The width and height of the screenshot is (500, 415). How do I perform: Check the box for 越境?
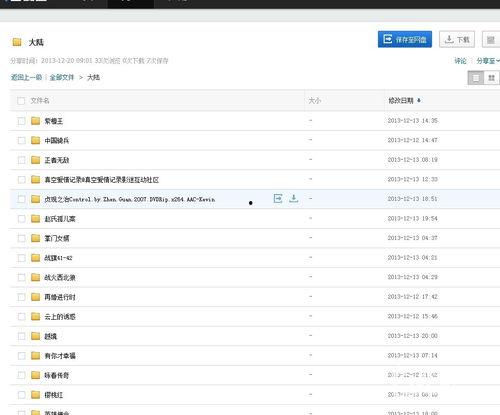(x=21, y=336)
